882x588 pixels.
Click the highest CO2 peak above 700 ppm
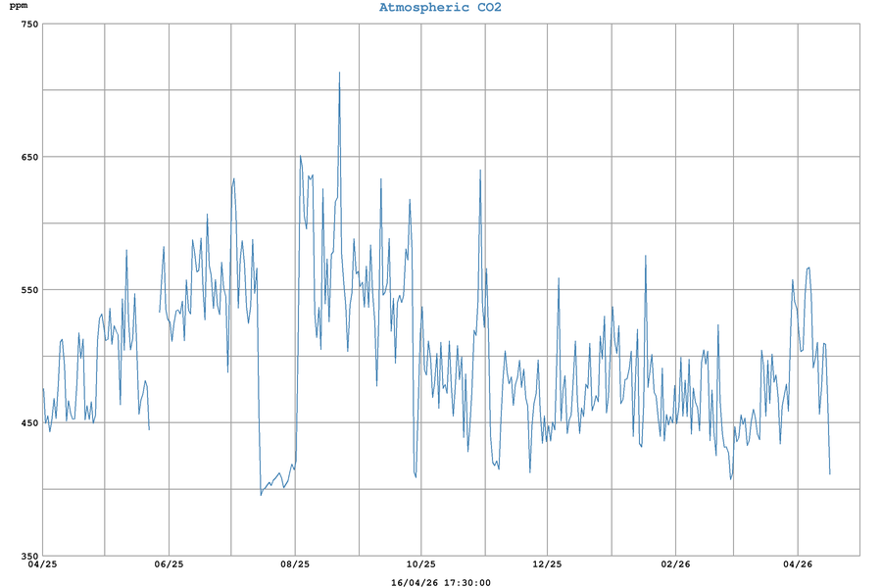pos(339,73)
